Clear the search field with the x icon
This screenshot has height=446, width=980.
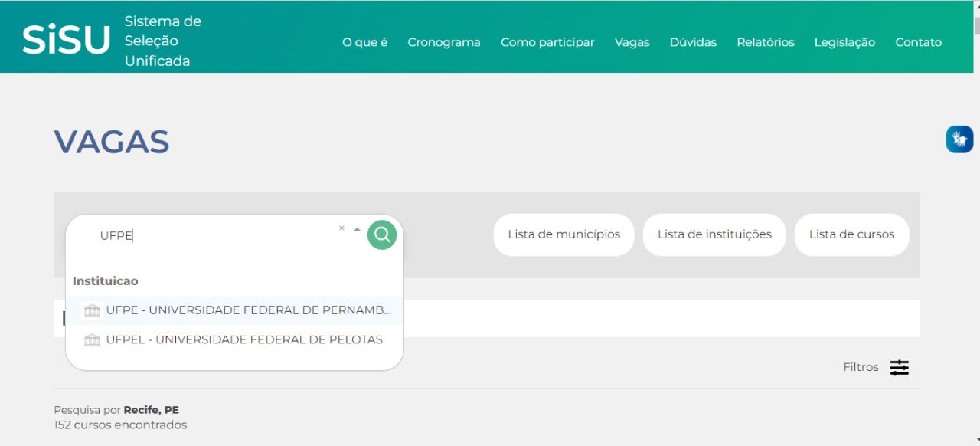[341, 228]
